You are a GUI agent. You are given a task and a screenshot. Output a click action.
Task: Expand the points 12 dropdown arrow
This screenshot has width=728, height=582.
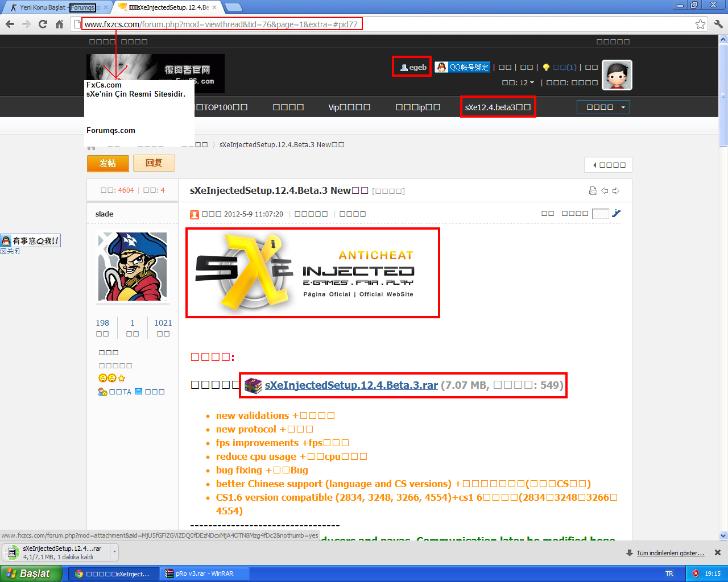click(x=532, y=83)
